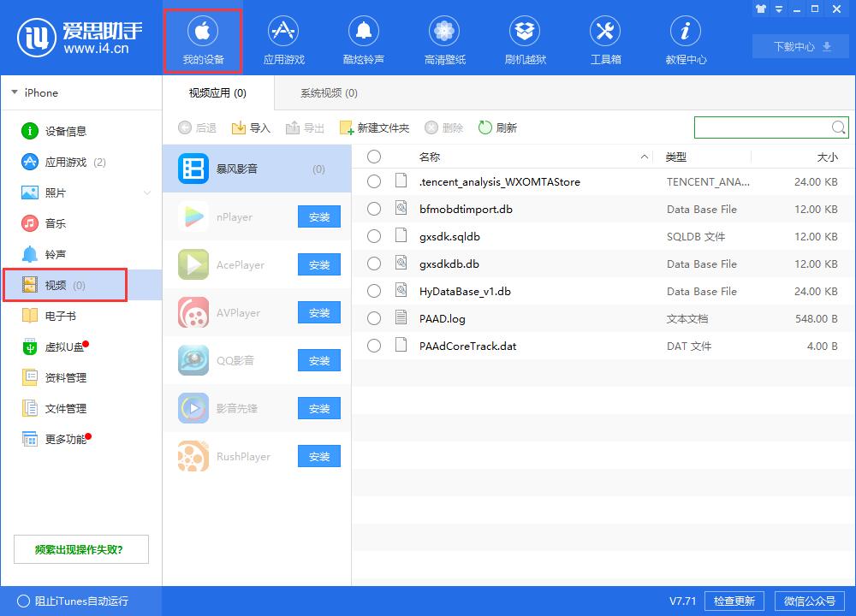856x616 pixels.
Task: Open the 刷机越狱 tool
Action: tap(525, 38)
